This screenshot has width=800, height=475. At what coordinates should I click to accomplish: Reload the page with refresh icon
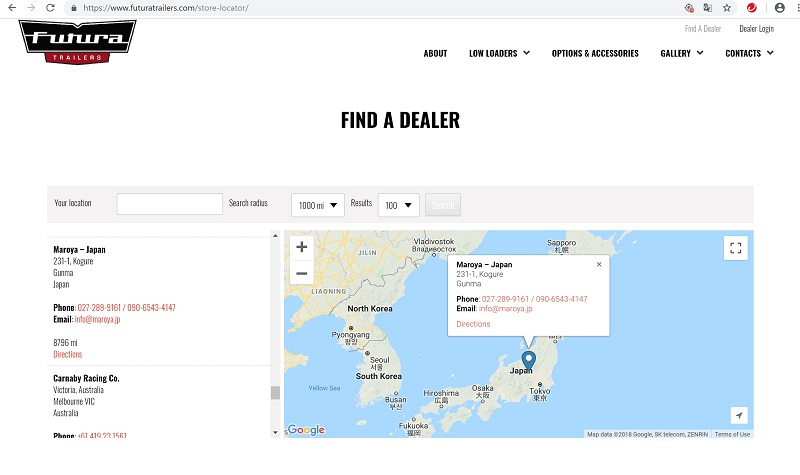tap(50, 8)
